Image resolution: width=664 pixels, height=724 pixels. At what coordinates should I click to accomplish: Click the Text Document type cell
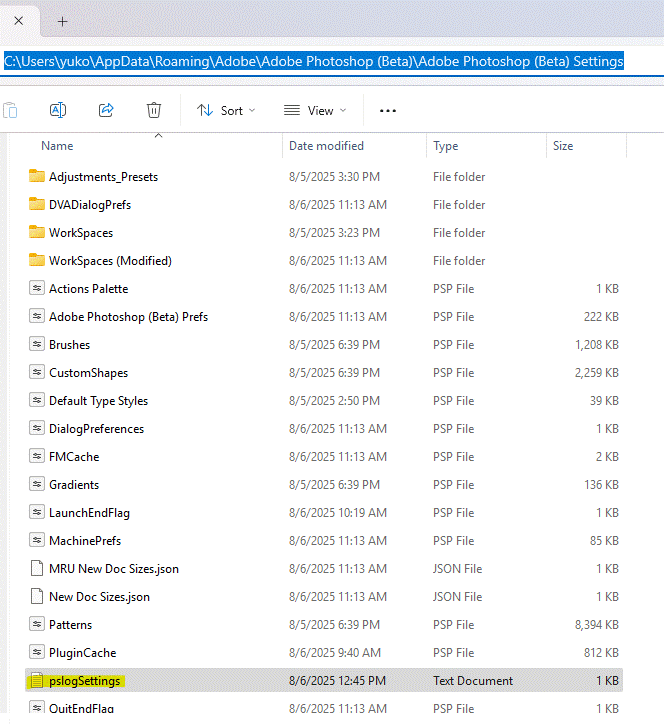(x=473, y=681)
